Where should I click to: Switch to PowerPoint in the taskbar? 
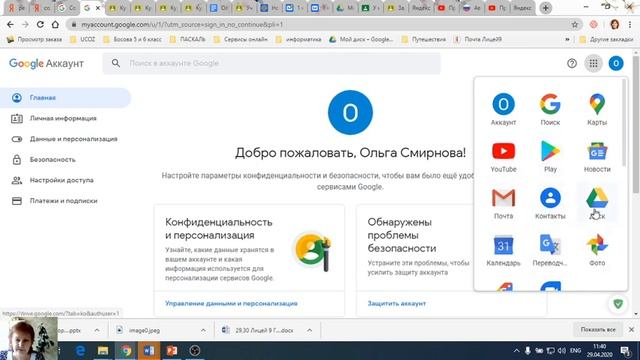click(172, 351)
